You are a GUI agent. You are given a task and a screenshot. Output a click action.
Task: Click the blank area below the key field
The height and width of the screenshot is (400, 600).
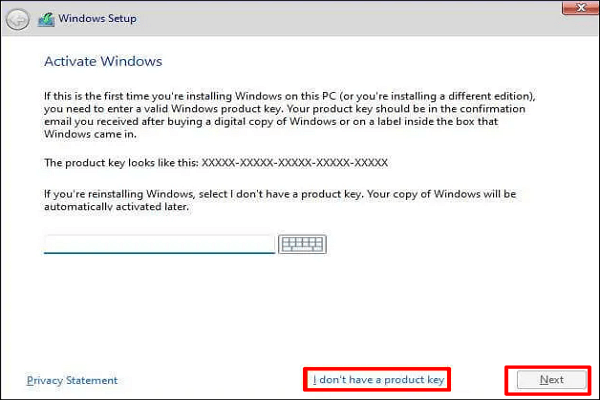300,310
